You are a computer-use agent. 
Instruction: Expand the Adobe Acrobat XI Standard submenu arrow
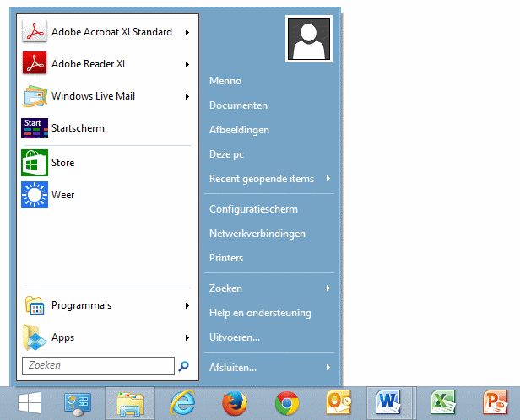pos(187,32)
